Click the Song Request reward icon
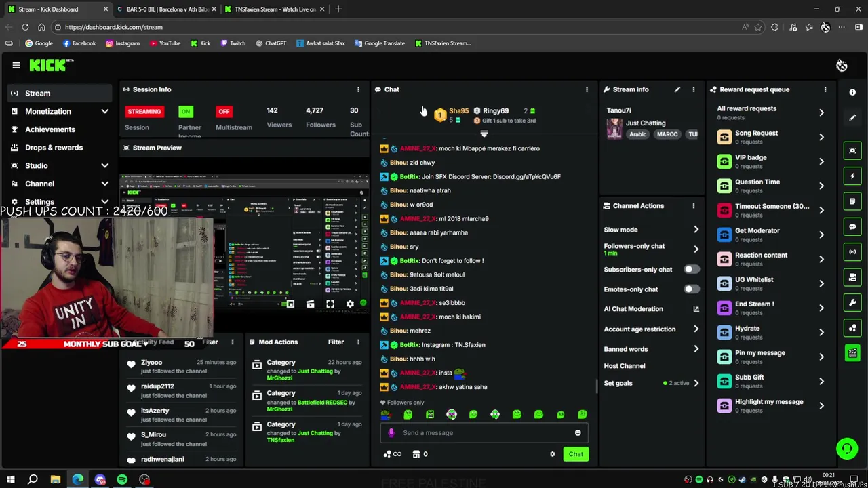 click(x=724, y=137)
